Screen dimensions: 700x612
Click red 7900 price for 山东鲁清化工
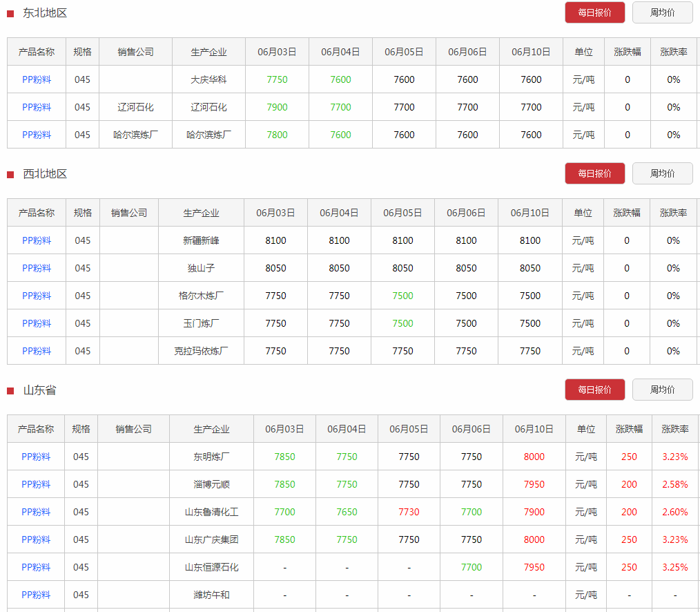tap(534, 512)
